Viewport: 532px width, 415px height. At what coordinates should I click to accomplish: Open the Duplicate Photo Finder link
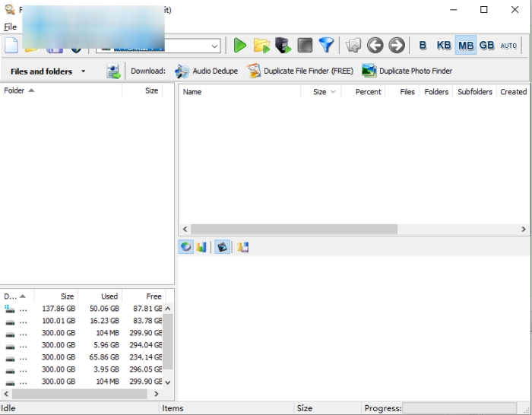pos(416,71)
